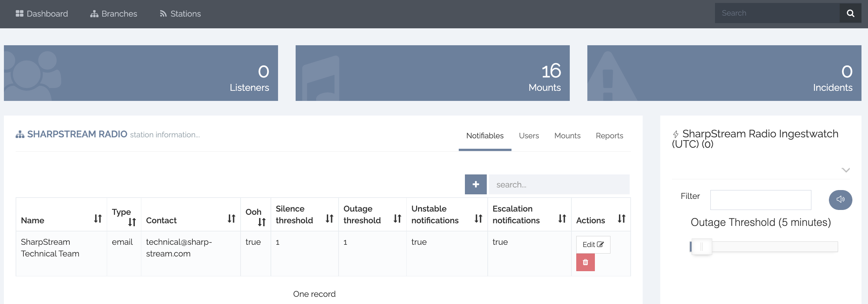The height and width of the screenshot is (304, 868).
Task: Click the Outage Threshold (5 minutes) label
Action: pos(761,222)
